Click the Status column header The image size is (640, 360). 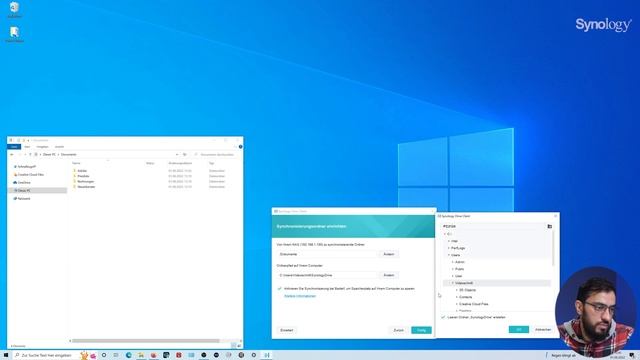pyautogui.click(x=150, y=163)
